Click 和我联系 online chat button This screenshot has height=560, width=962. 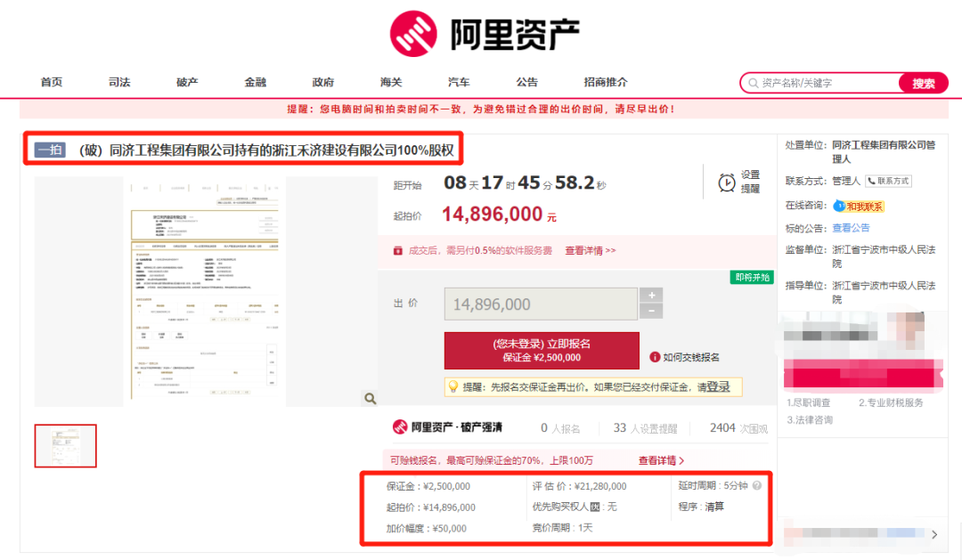pyautogui.click(x=859, y=206)
